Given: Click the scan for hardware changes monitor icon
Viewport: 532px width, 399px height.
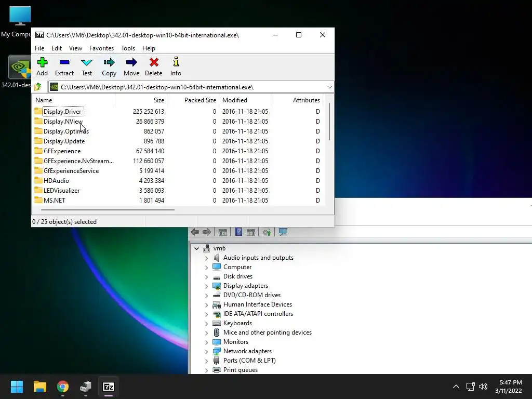Looking at the screenshot, I should [x=283, y=232].
